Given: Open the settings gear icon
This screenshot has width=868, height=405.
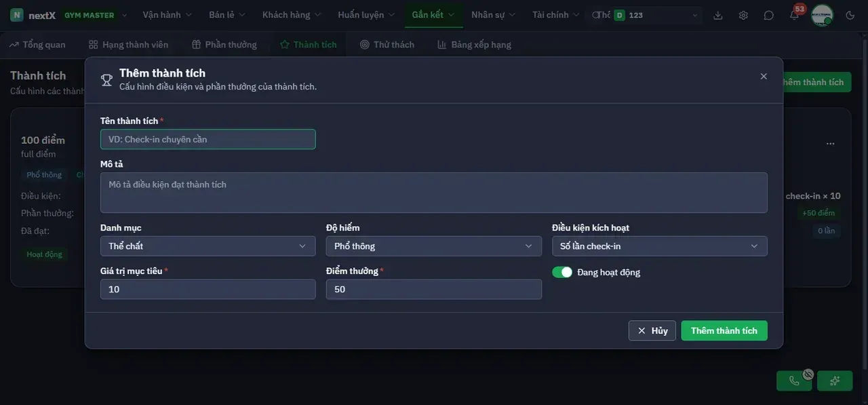Looking at the screenshot, I should click(x=743, y=15).
